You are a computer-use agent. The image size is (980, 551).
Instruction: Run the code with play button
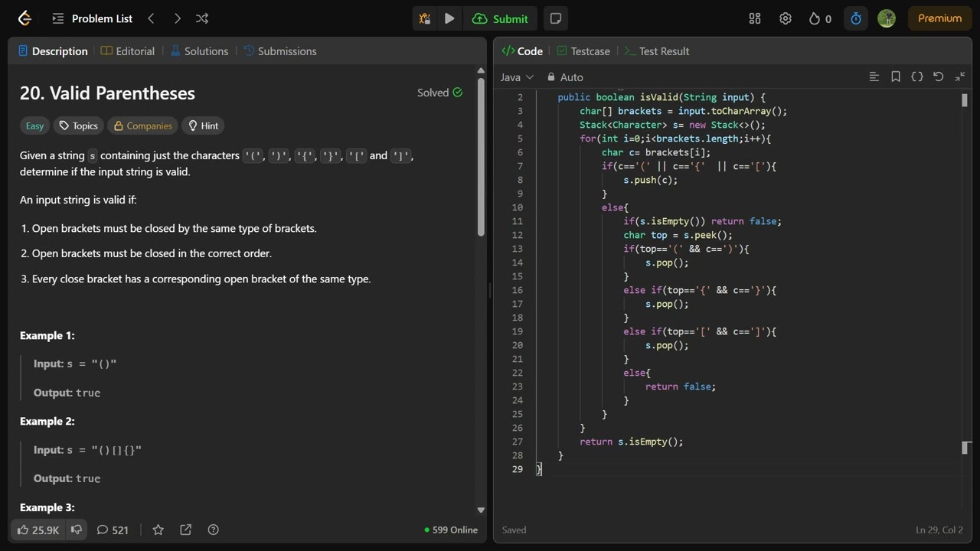click(x=449, y=18)
